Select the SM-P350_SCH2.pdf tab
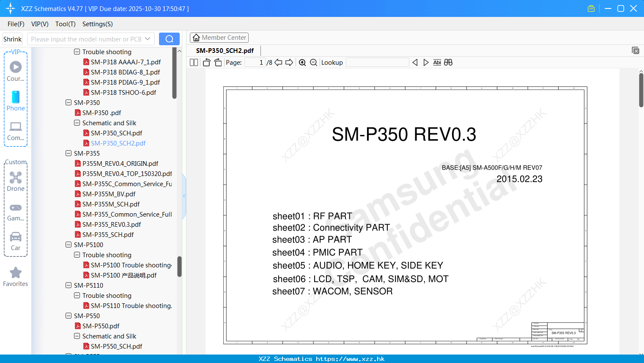 [x=225, y=50]
